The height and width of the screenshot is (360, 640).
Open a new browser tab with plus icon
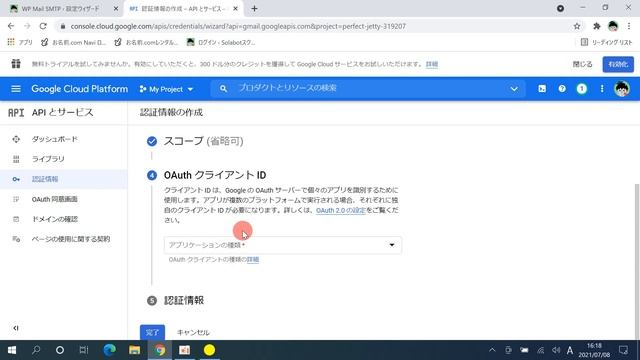click(x=254, y=9)
